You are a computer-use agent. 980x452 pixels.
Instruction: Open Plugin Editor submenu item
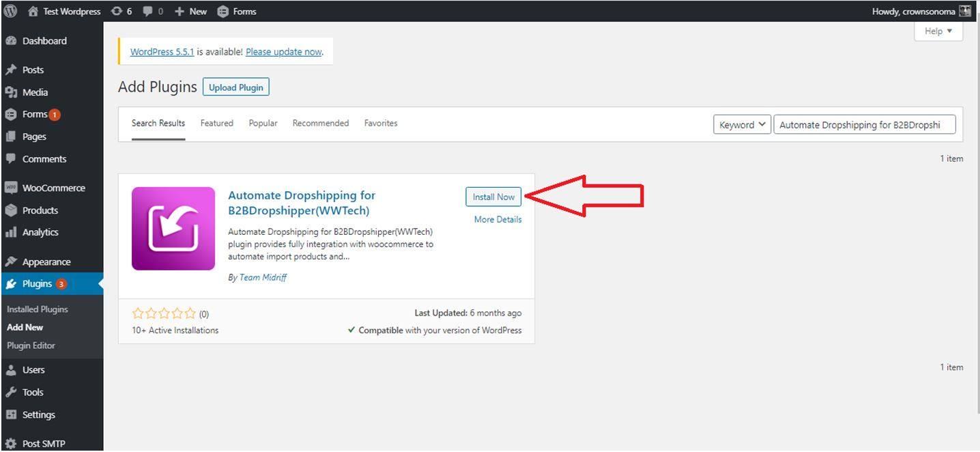31,345
